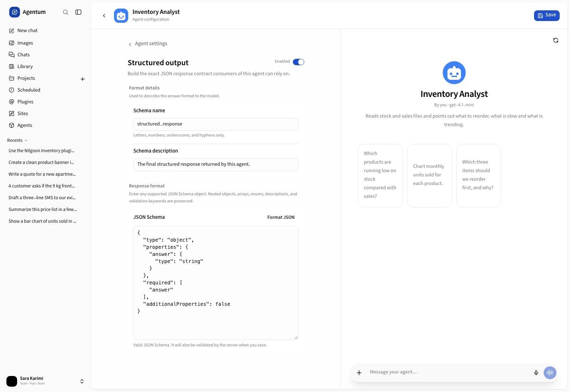
Task: Select the 'products running low on stock' suggestion
Action: tap(380, 175)
